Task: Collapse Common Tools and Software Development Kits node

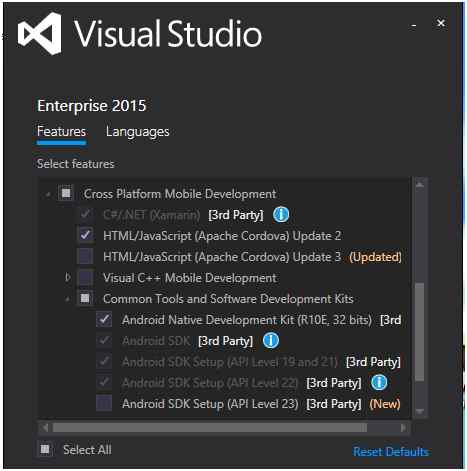Action: (x=68, y=300)
